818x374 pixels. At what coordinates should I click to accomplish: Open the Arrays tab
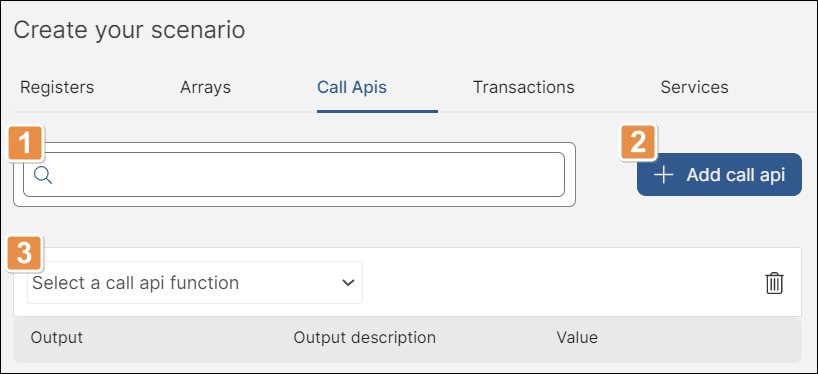206,87
